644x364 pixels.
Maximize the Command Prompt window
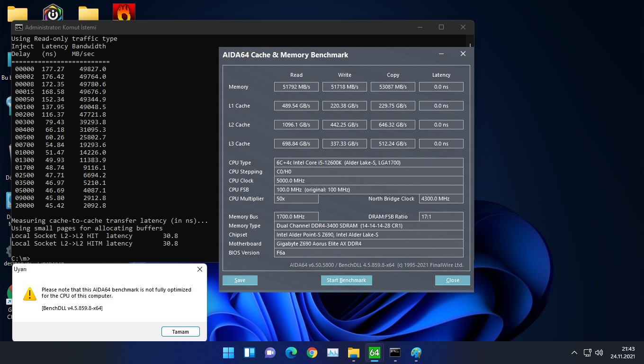click(x=441, y=27)
